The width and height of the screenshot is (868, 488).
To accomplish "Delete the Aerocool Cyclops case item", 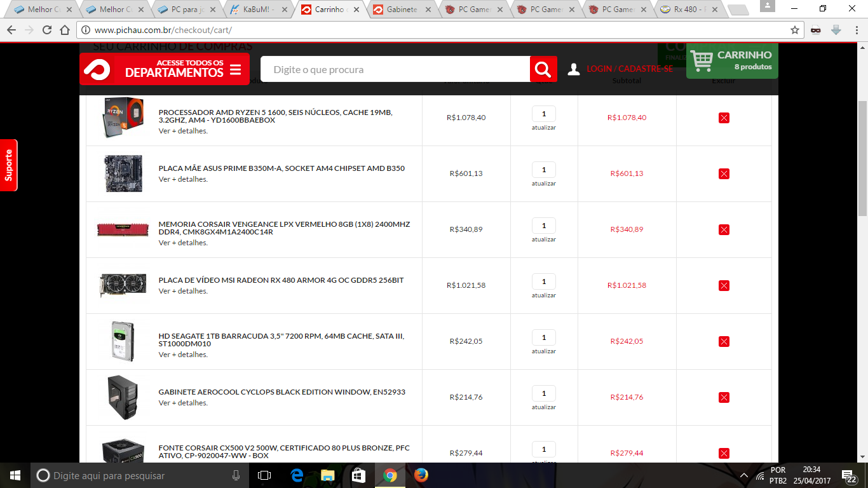I will point(724,397).
